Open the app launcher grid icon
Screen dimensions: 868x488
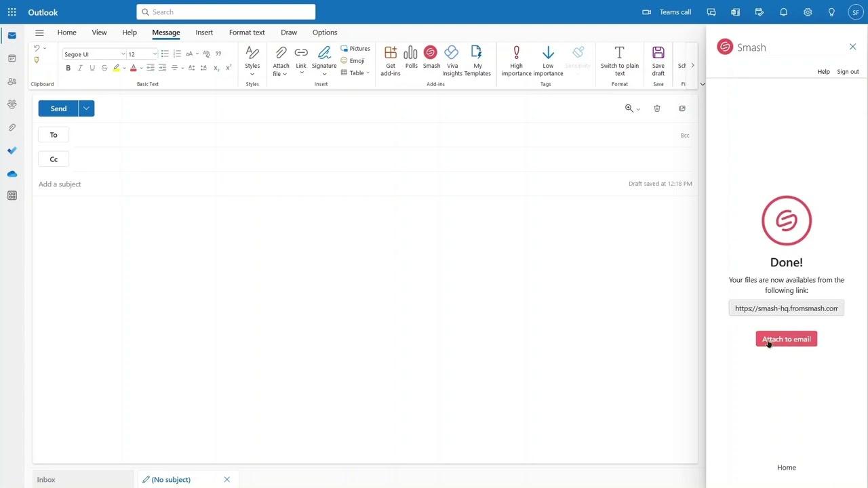click(12, 12)
